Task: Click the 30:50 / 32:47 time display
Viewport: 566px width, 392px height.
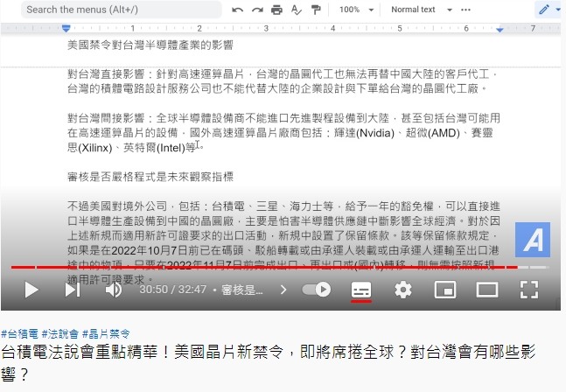Action: tap(173, 290)
